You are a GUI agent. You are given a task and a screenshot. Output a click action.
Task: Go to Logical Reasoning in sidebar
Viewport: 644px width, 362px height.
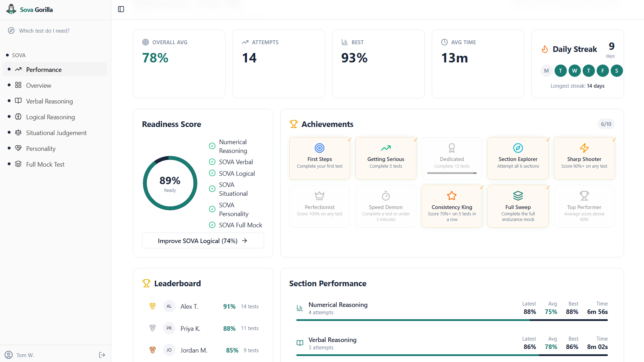point(55,117)
